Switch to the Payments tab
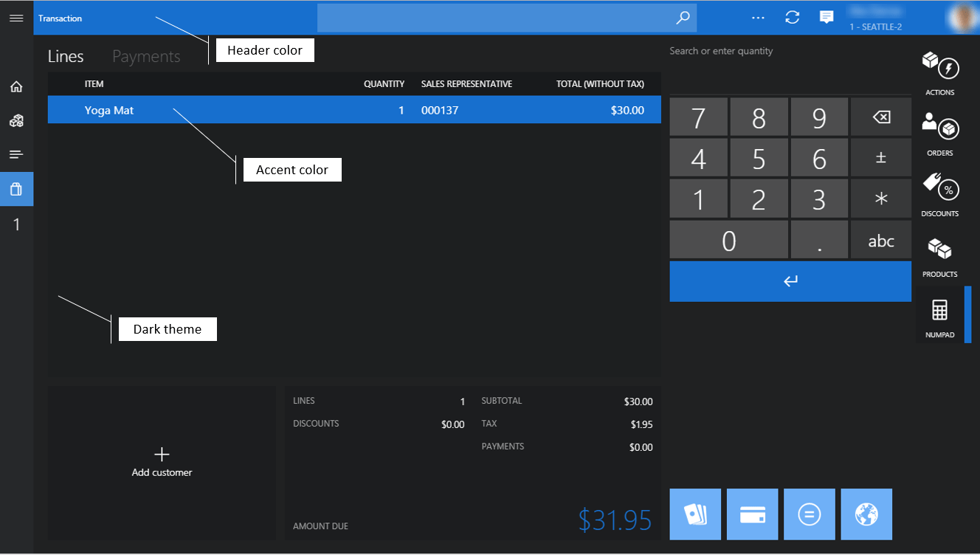 pos(146,55)
